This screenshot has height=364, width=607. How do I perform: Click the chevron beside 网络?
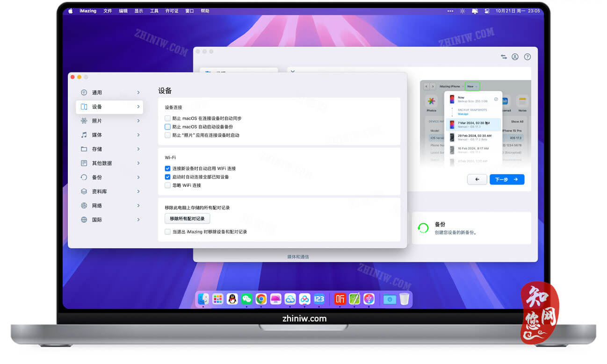point(138,205)
